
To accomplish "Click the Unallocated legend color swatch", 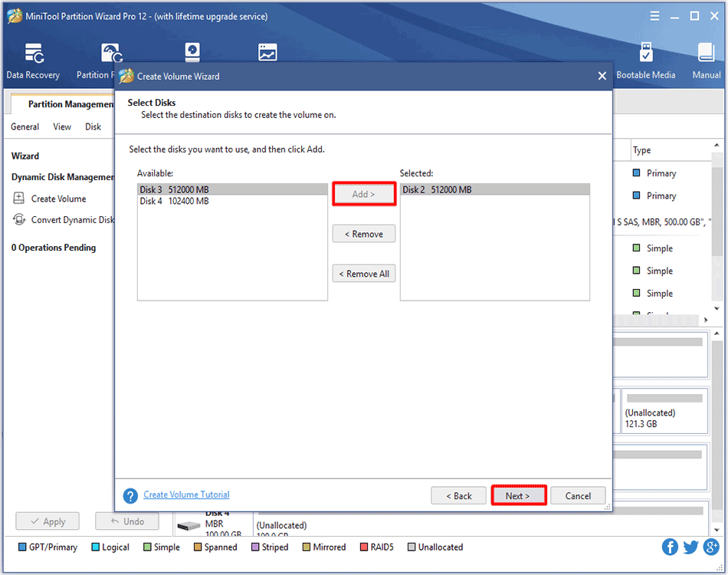I will 412,547.
